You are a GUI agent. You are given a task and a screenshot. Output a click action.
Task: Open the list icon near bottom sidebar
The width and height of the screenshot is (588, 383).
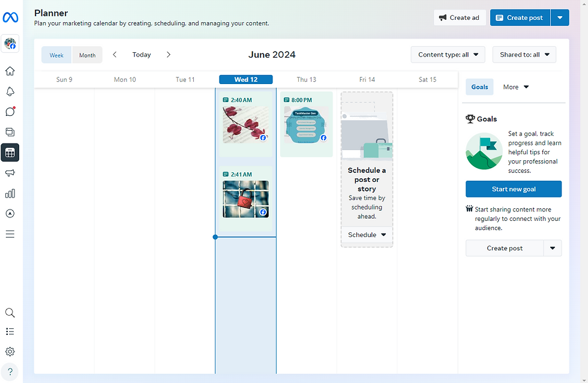tap(10, 331)
